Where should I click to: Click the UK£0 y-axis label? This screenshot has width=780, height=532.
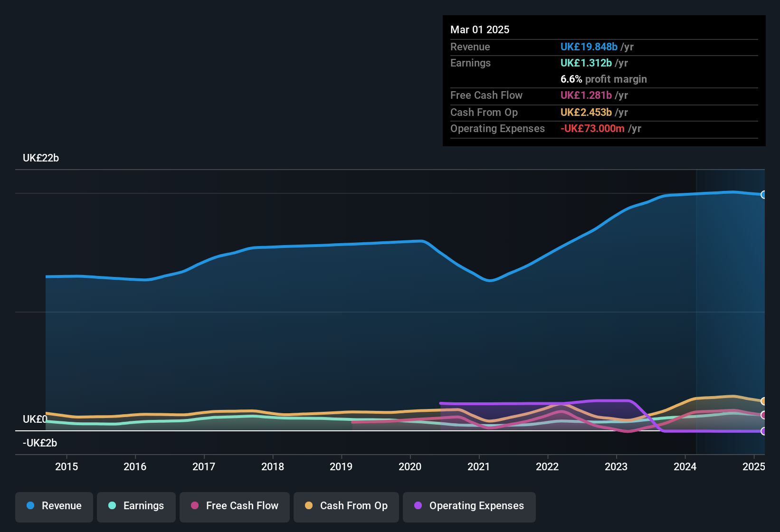coord(35,419)
